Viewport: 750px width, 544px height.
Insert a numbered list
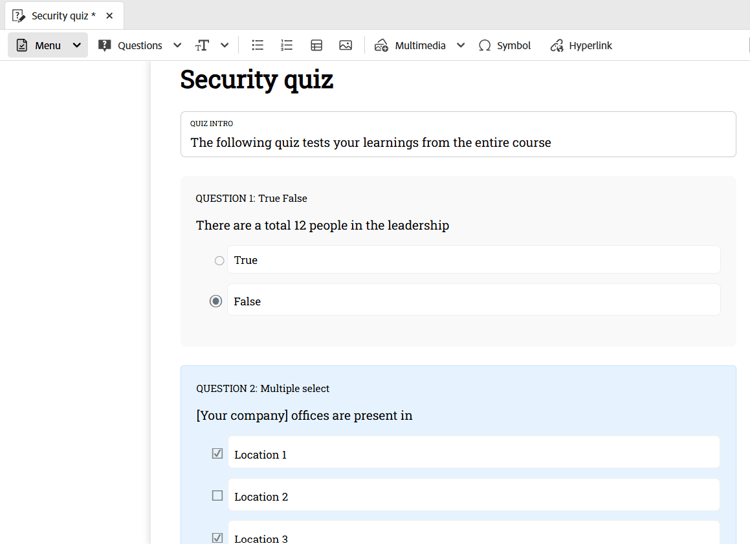click(x=287, y=45)
